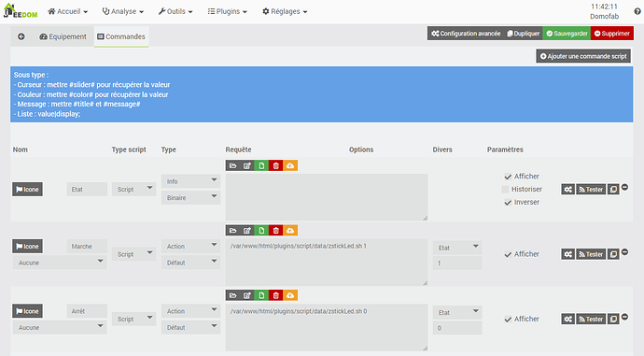Click copy icon for Marche command

coord(613,254)
